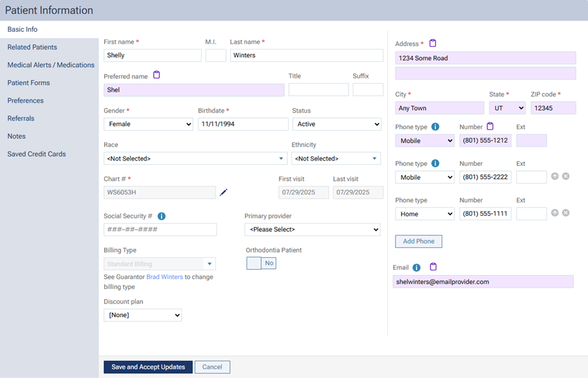Click the Add Phone button
This screenshot has height=378, width=588.
point(419,241)
